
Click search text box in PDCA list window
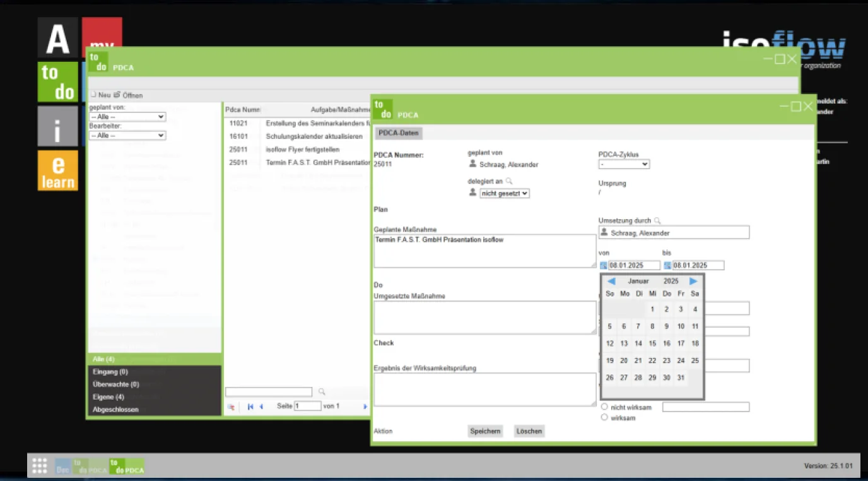pyautogui.click(x=269, y=392)
